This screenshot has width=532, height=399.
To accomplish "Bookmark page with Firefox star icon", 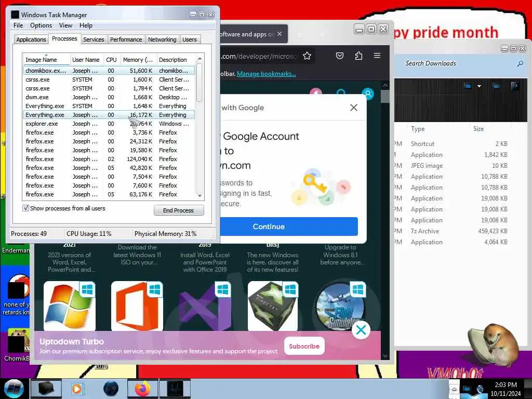I will click(x=307, y=56).
